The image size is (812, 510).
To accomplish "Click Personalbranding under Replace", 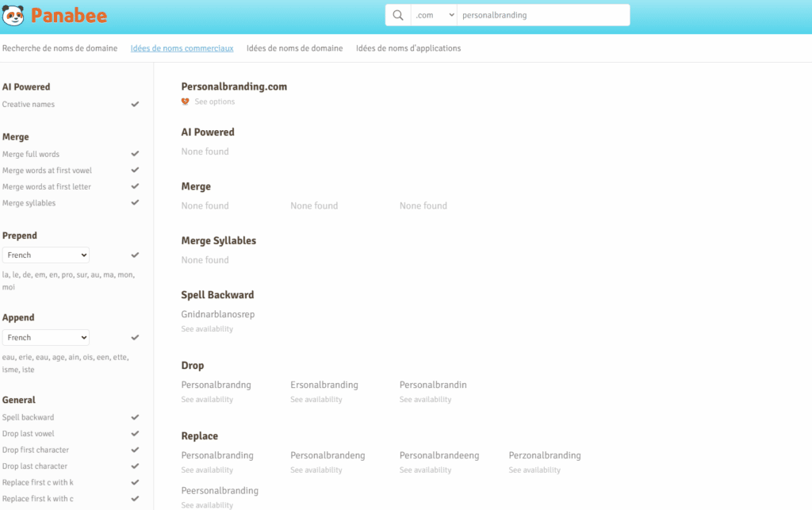I will tap(217, 455).
